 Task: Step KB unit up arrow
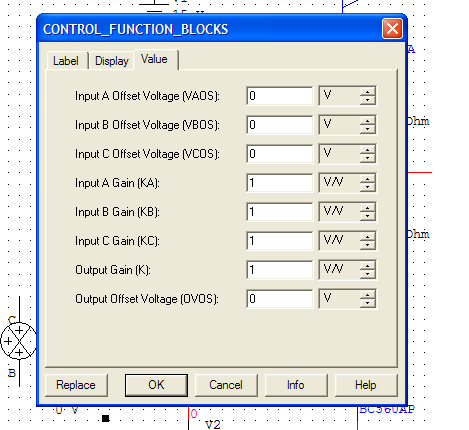click(368, 208)
